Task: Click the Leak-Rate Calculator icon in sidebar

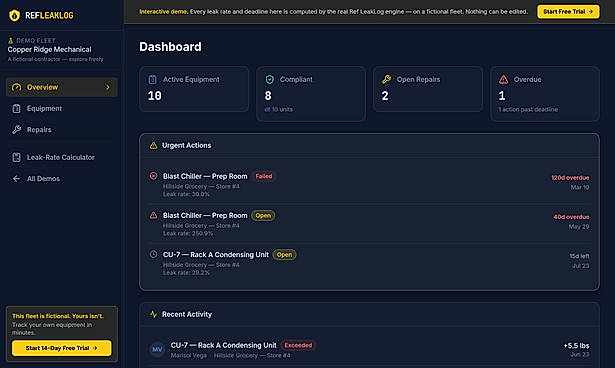Action: pos(16,157)
